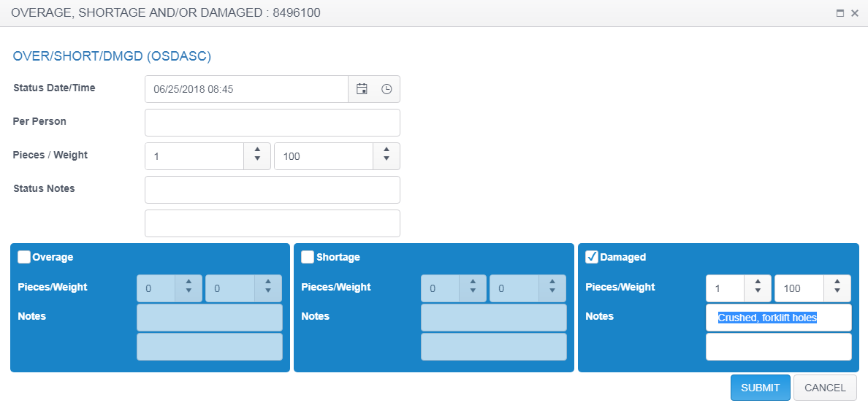Click the dialog title 'OVERAGE, SHORTAGE AND/OR DAMAGED : 8496100'
This screenshot has width=868, height=411.
(166, 13)
